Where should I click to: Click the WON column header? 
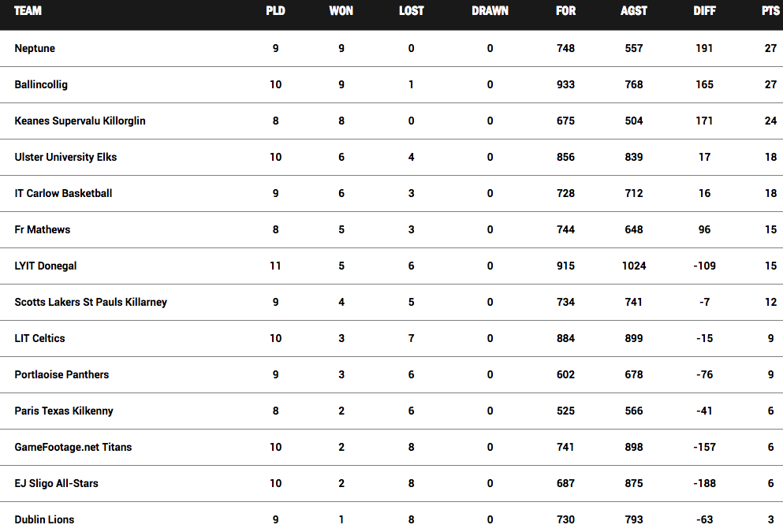(x=341, y=11)
